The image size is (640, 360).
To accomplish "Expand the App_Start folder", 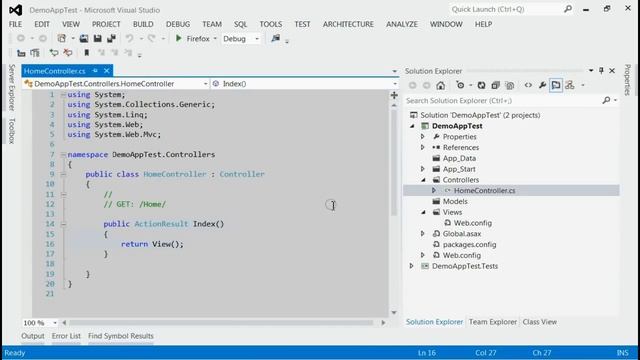I will (x=423, y=169).
